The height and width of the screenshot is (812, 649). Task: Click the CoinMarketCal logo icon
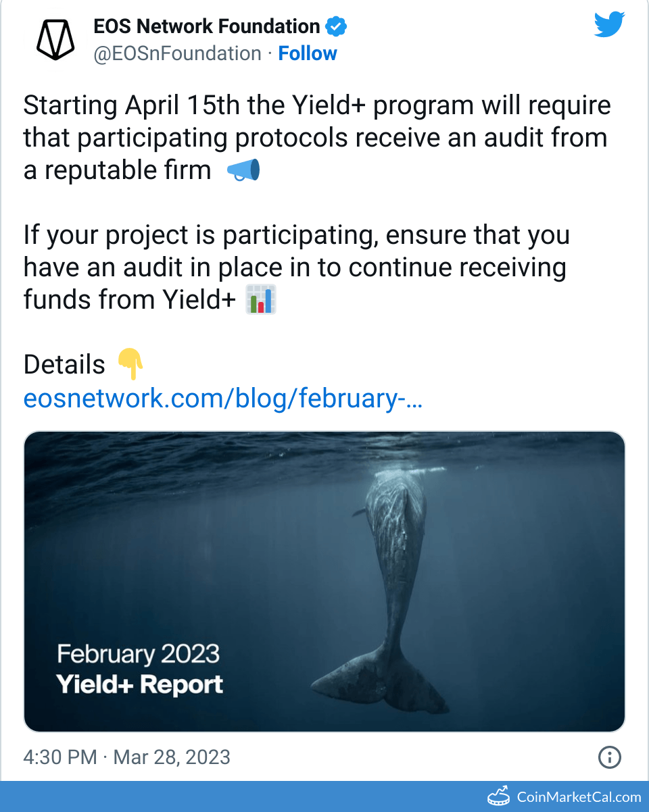point(498,797)
